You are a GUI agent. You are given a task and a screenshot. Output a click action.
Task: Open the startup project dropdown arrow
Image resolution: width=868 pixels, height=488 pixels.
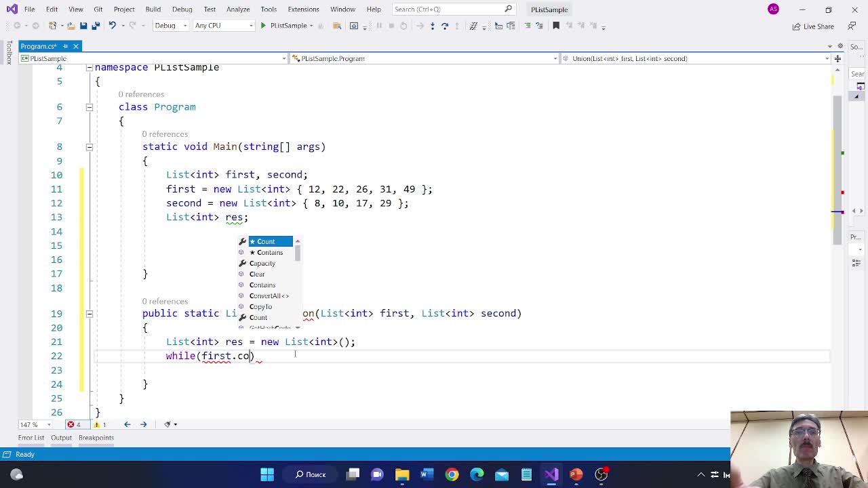click(x=313, y=26)
